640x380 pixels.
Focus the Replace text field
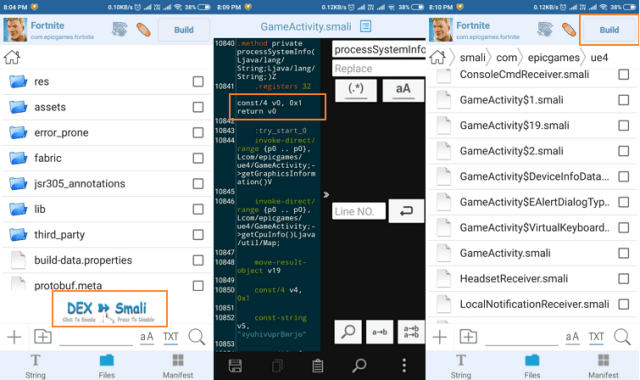pos(379,68)
